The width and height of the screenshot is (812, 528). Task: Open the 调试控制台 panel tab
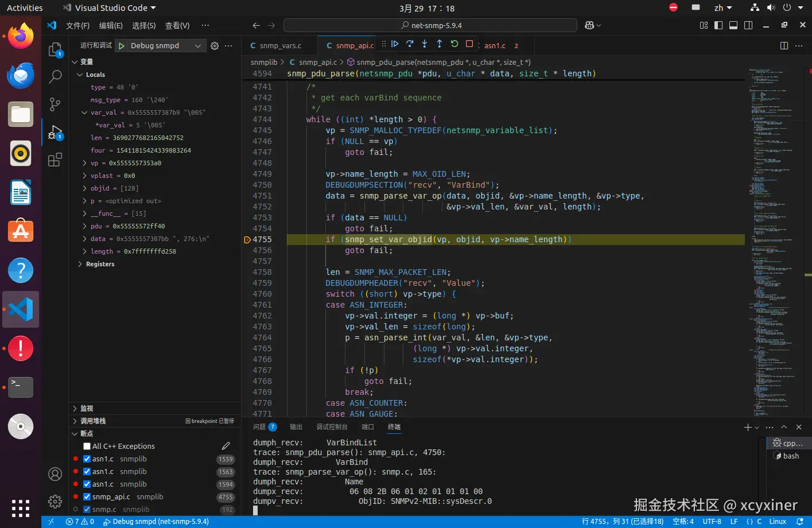[x=332, y=427]
